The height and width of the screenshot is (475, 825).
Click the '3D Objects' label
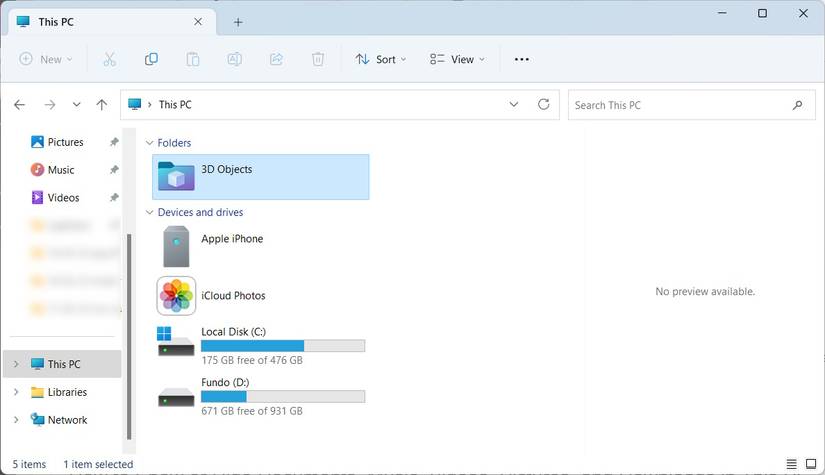coord(226,169)
